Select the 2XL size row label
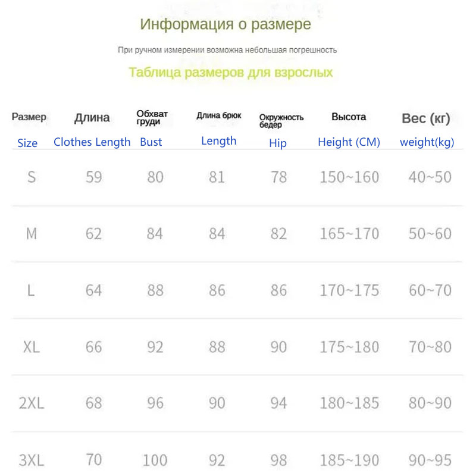476x476 pixels. coord(32,403)
